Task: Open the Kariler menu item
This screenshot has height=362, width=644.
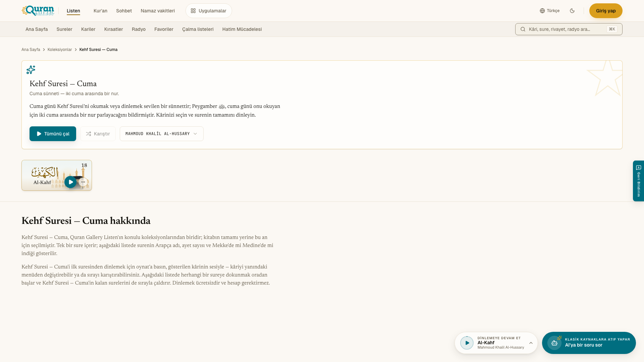Action: click(88, 29)
